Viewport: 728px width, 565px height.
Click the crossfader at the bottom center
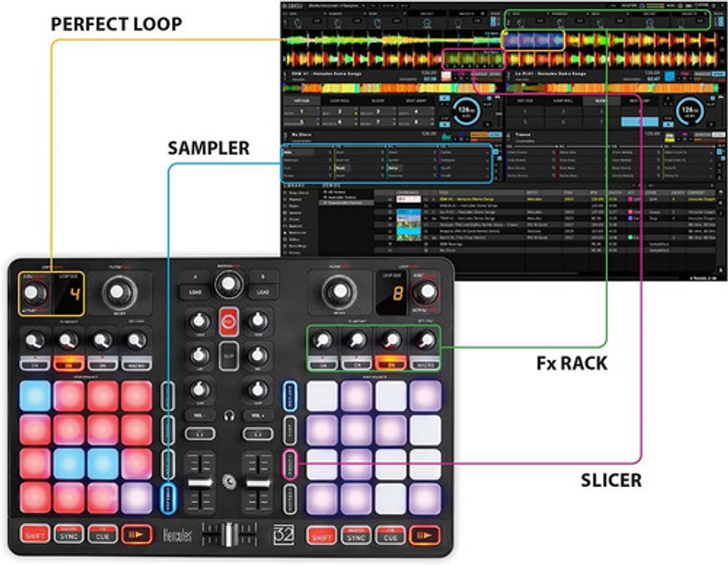[x=227, y=535]
